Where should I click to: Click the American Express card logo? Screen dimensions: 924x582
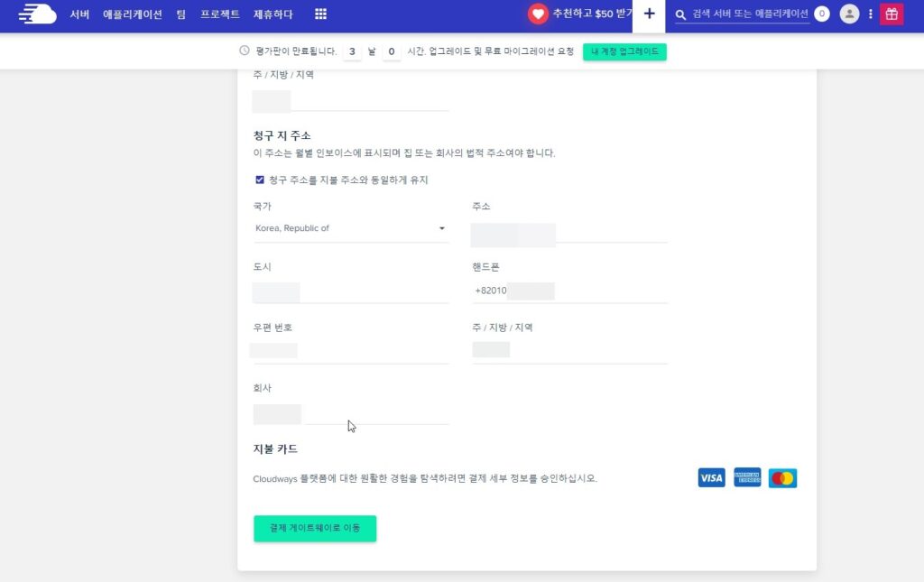(x=747, y=477)
